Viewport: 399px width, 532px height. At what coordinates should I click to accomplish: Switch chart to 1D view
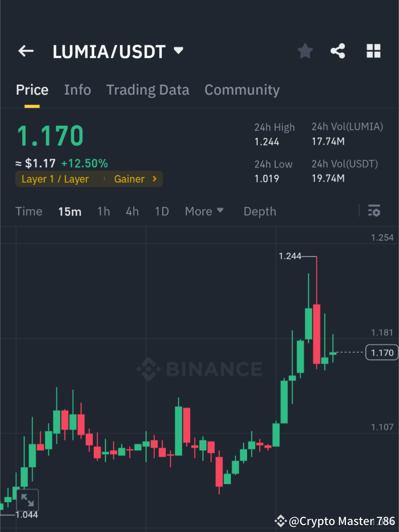(162, 211)
